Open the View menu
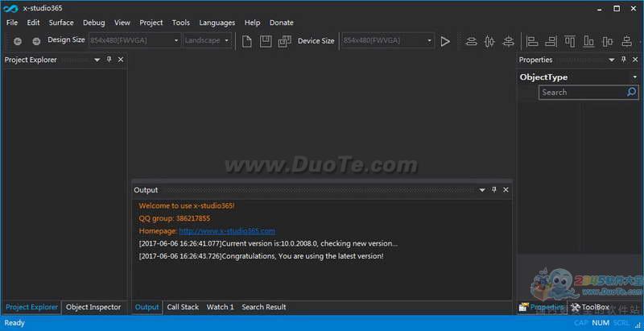Viewport: 644px width, 331px height. pos(122,23)
